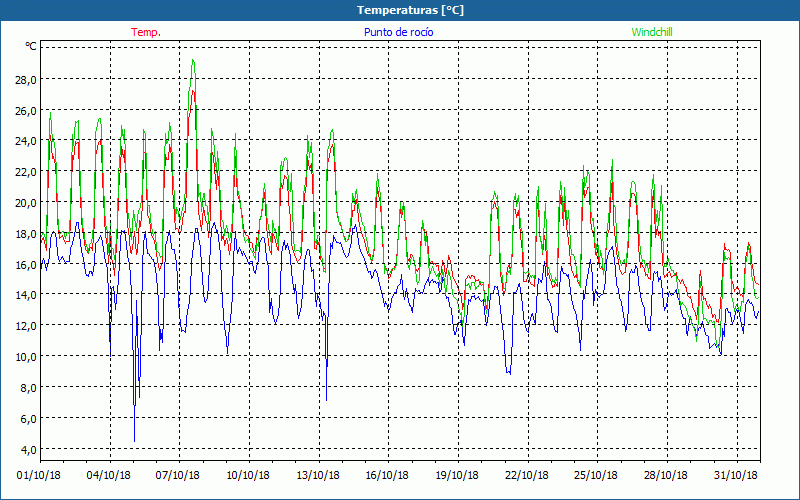The height and width of the screenshot is (500, 800).
Task: Click the 01/10/18 date label
Action: coord(39,476)
